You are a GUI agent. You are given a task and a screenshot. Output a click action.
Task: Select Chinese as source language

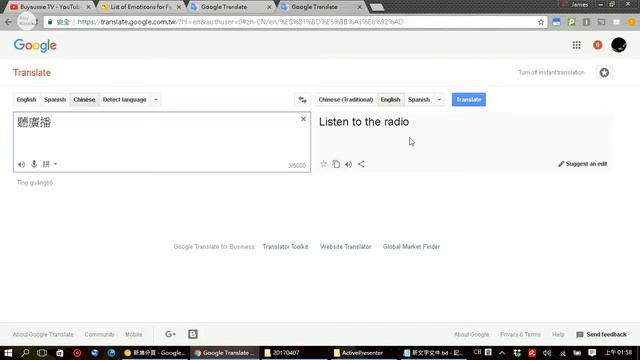84,100
